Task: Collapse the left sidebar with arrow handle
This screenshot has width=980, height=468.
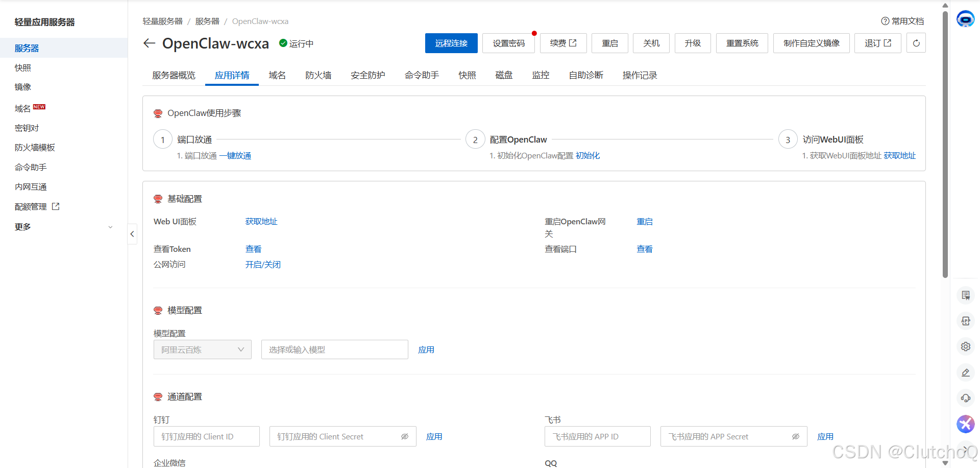Action: pos(132,234)
